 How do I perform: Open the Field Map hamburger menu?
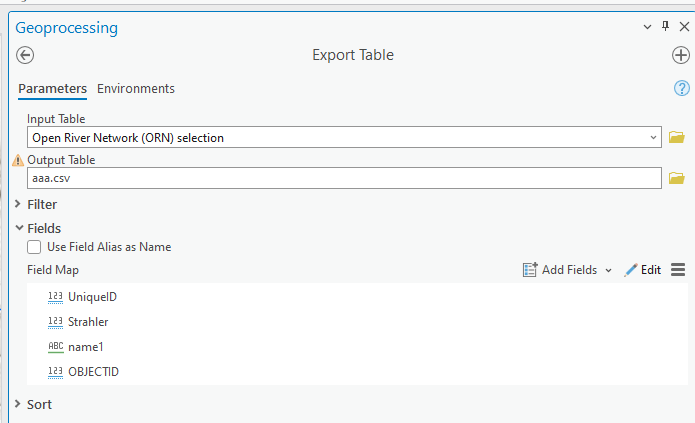click(678, 270)
